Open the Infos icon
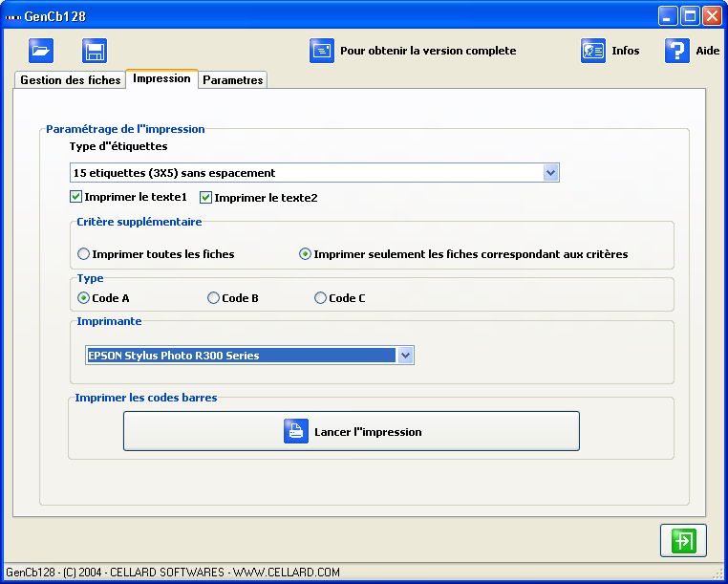Screen dimensions: 728x584 point(593,51)
